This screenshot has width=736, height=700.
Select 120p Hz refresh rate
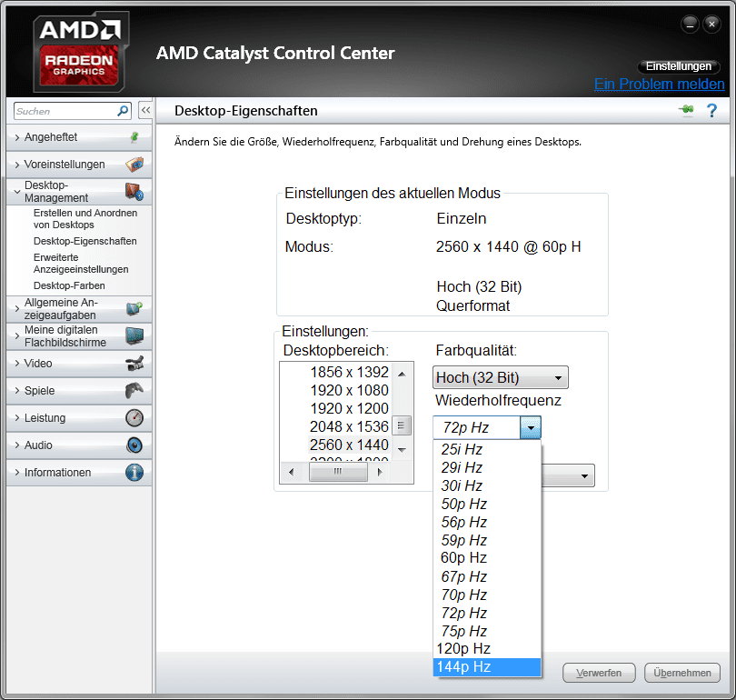pos(487,649)
